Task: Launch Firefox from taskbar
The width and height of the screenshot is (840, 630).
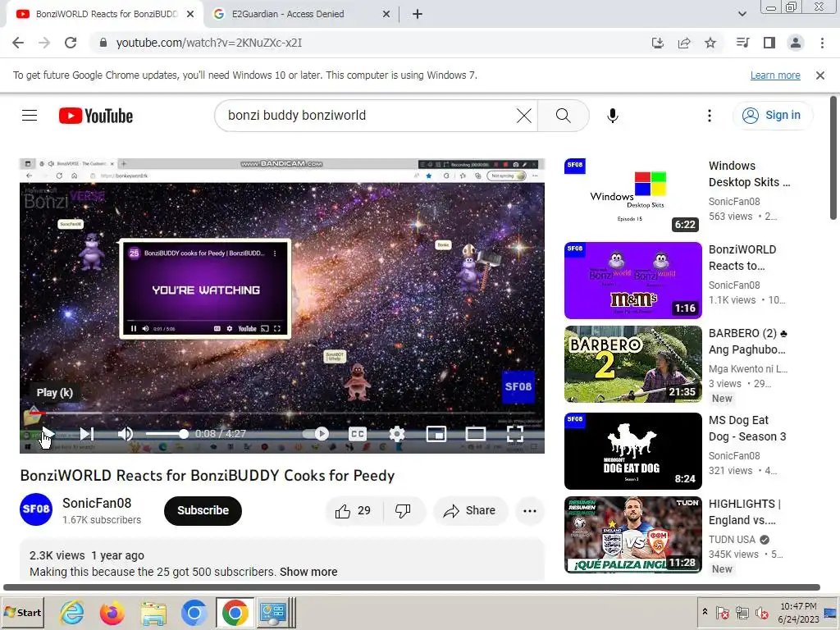Action: [112, 612]
